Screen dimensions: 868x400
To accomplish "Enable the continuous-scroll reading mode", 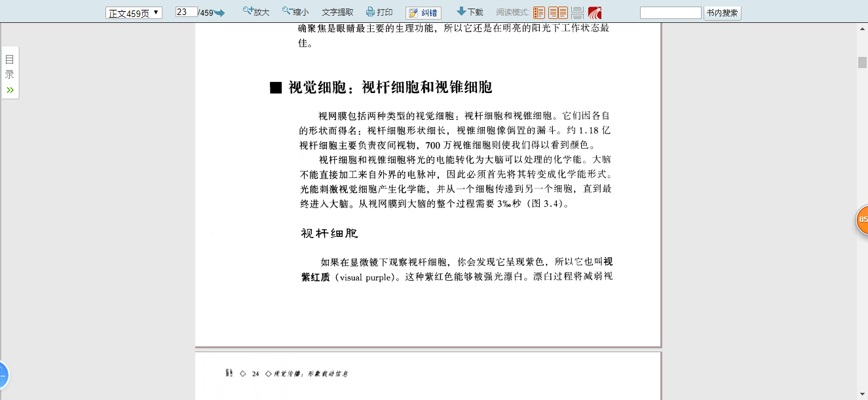I will click(x=575, y=11).
